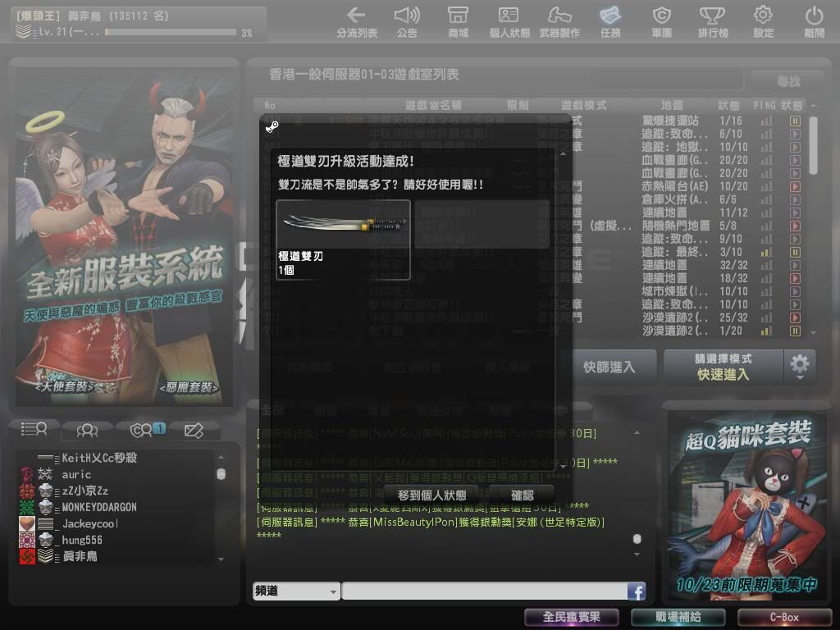The width and height of the screenshot is (840, 630).
Task: Open the 頻道 channel dropdown
Action: (x=296, y=591)
